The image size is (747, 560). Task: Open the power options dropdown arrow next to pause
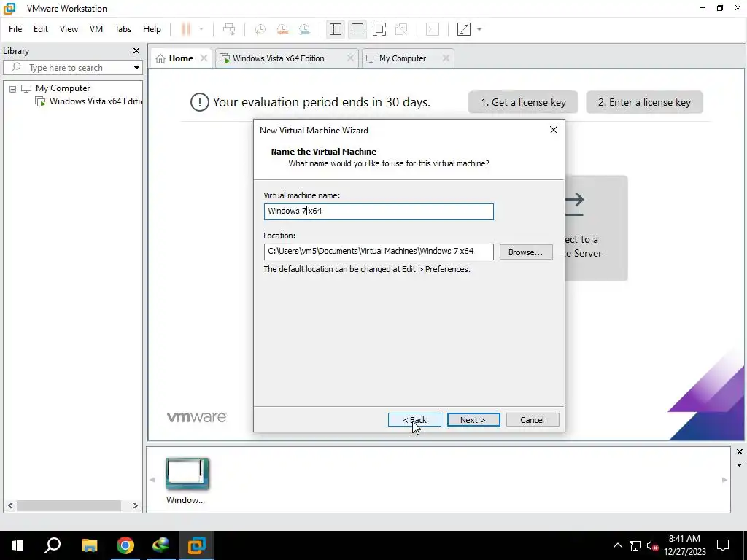(x=201, y=29)
